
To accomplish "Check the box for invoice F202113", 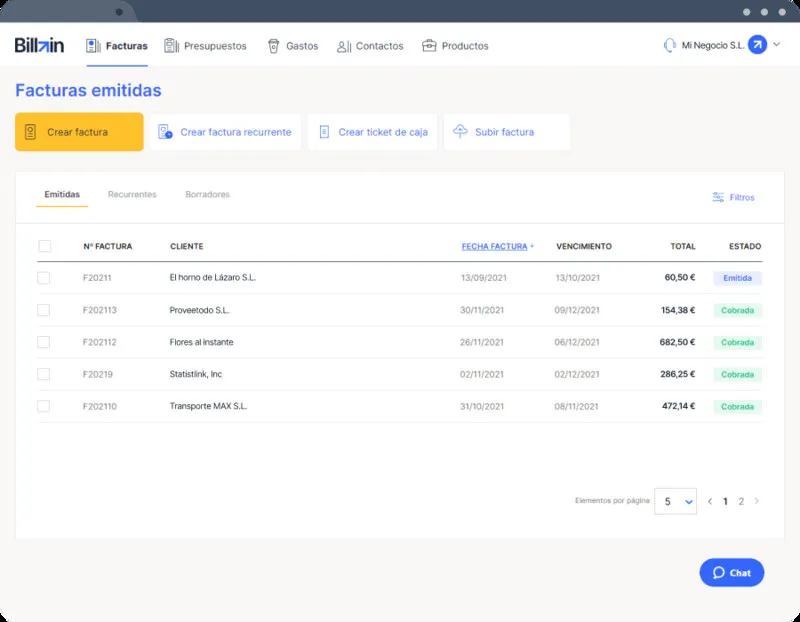I will (43, 310).
